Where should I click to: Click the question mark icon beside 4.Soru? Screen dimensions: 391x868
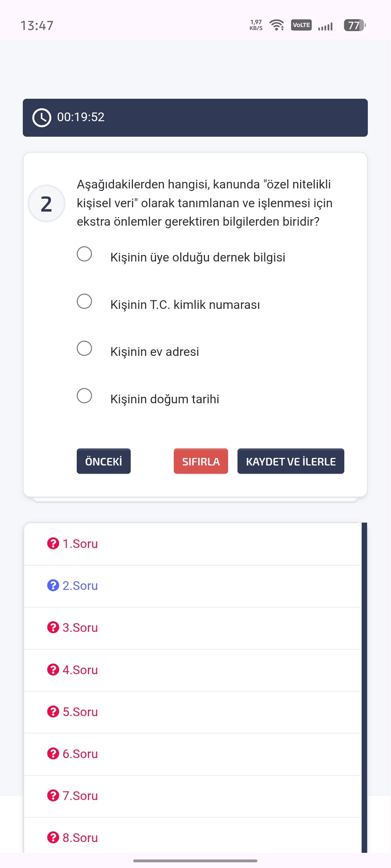coord(53,669)
